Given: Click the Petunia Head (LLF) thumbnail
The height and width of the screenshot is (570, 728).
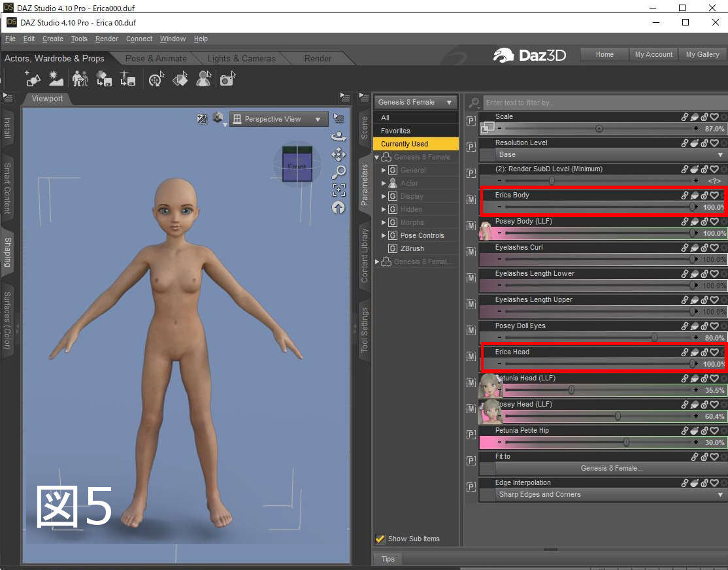Looking at the screenshot, I should [490, 385].
